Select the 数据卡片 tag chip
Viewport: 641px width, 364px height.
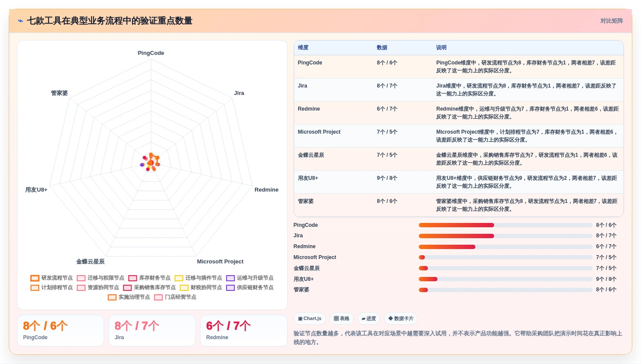tap(401, 319)
